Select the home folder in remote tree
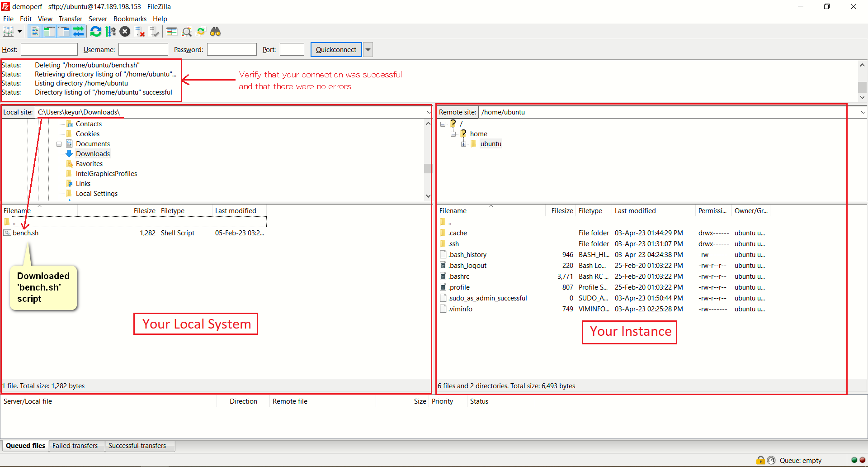 click(479, 134)
